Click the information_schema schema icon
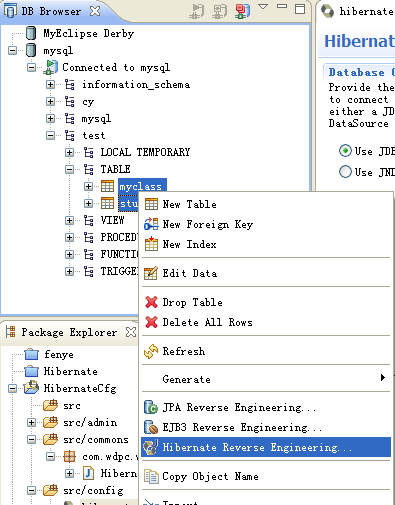The height and width of the screenshot is (505, 395). click(x=70, y=85)
